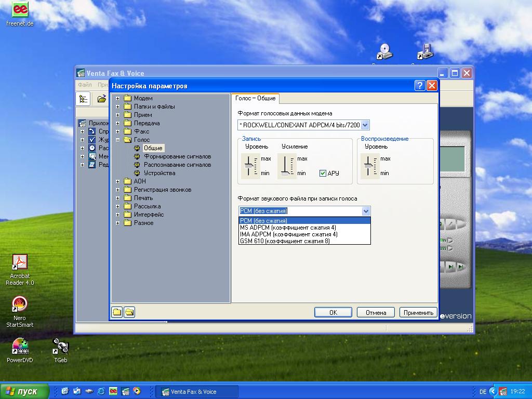Expand the Рассылка tree node

tap(117, 206)
